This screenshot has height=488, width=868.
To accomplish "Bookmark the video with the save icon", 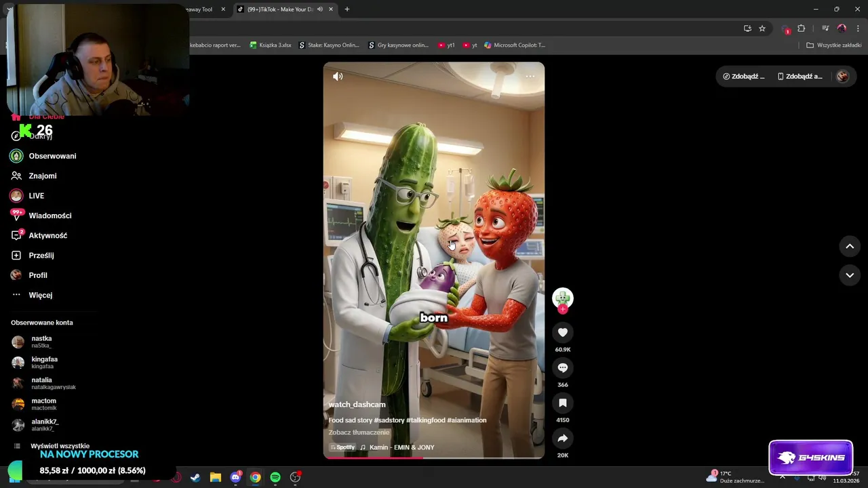I will coord(563,403).
